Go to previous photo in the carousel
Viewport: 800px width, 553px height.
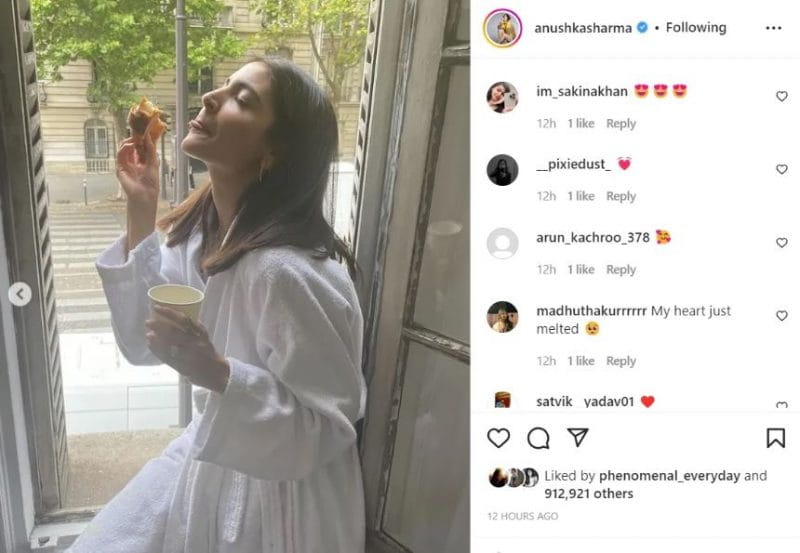(20, 294)
